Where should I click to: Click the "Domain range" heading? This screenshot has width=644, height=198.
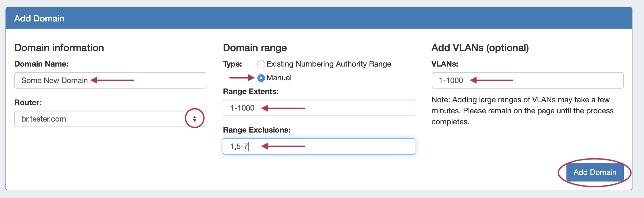pyautogui.click(x=255, y=48)
